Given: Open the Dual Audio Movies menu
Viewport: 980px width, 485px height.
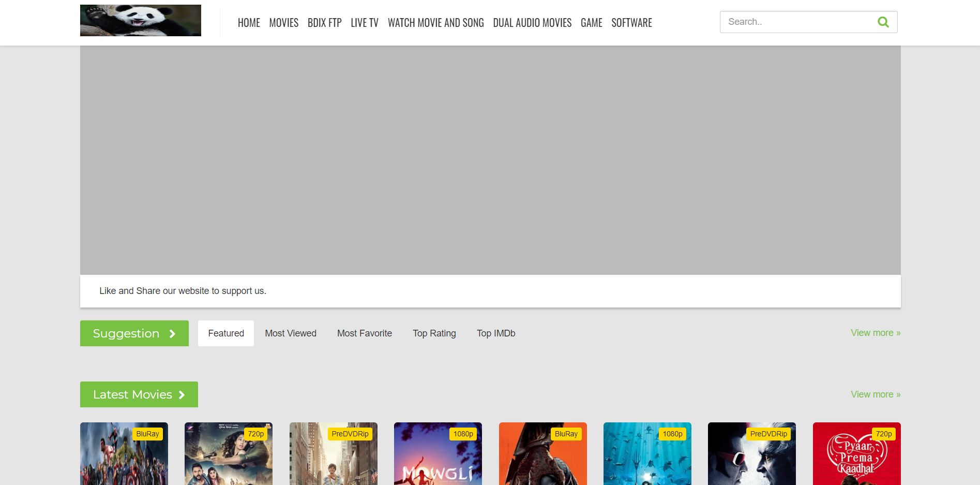Looking at the screenshot, I should point(532,23).
